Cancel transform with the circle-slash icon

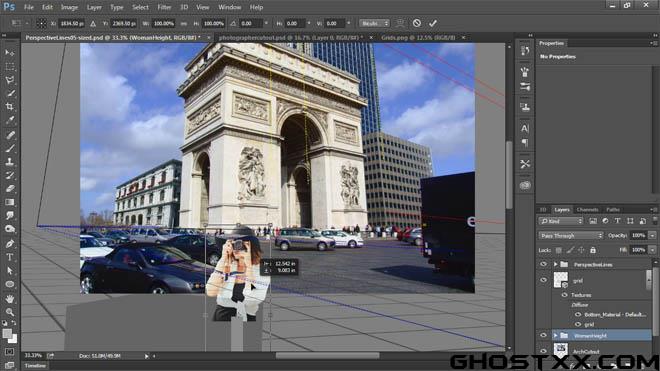(x=417, y=23)
